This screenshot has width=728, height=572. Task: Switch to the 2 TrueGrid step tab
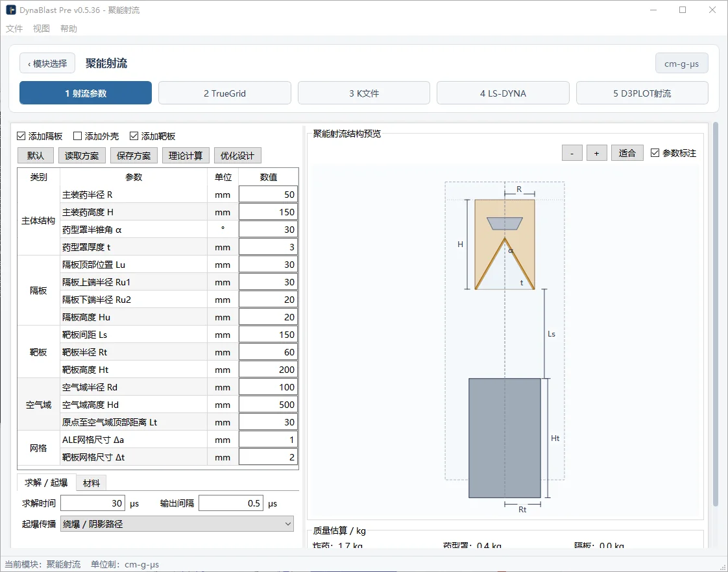pyautogui.click(x=224, y=93)
